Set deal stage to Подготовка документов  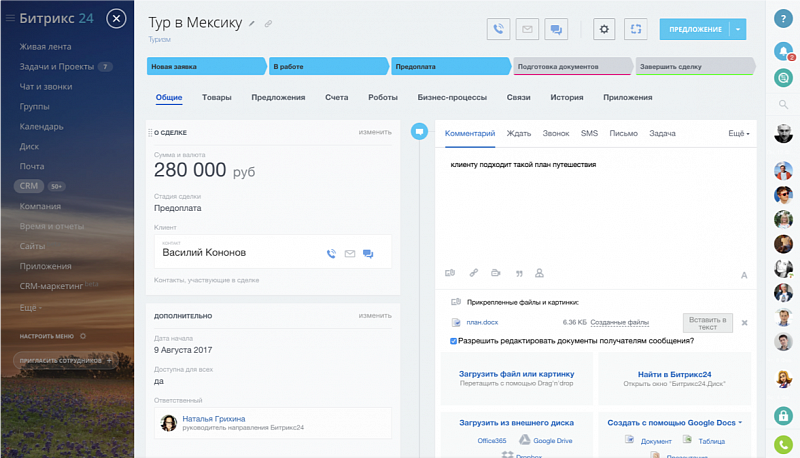coord(572,66)
